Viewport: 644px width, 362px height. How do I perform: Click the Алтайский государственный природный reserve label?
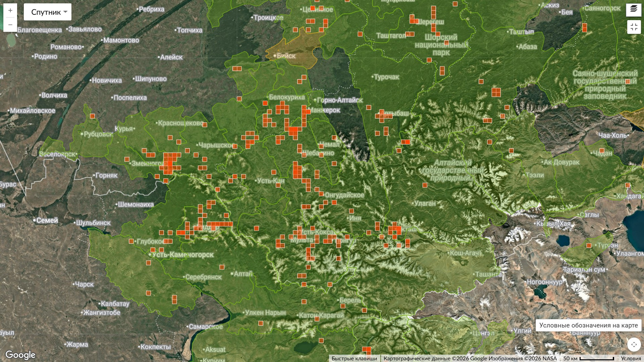452,170
